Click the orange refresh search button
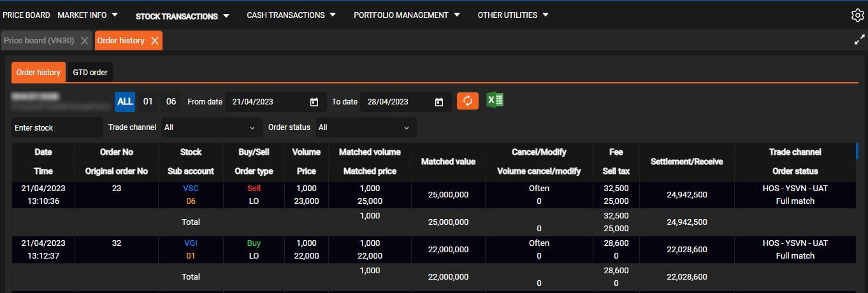This screenshot has height=293, width=868. 467,101
